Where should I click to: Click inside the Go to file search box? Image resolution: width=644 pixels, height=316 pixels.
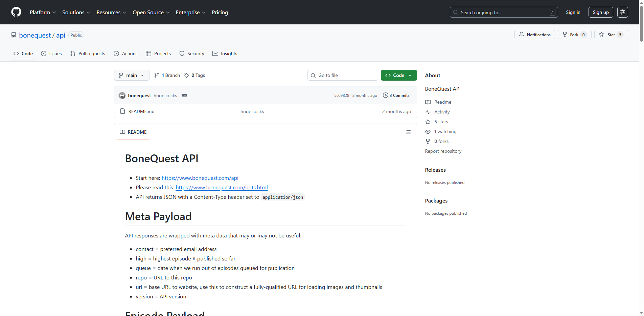pyautogui.click(x=342, y=75)
